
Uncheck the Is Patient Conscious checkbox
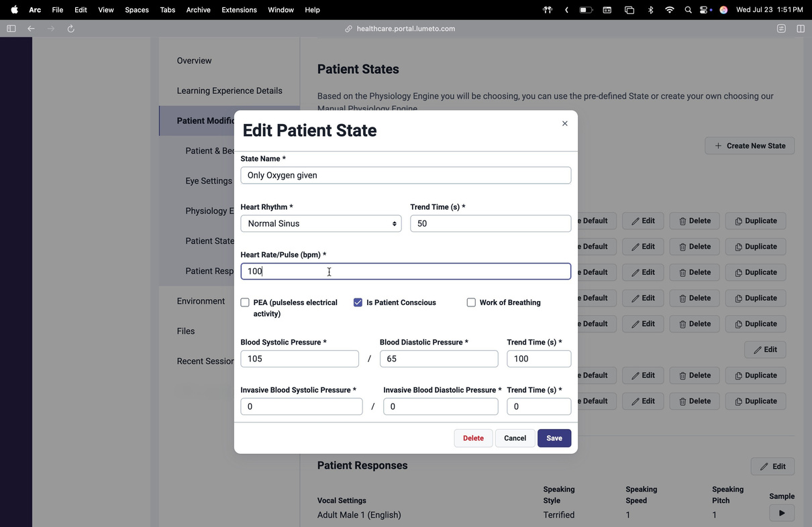click(358, 302)
